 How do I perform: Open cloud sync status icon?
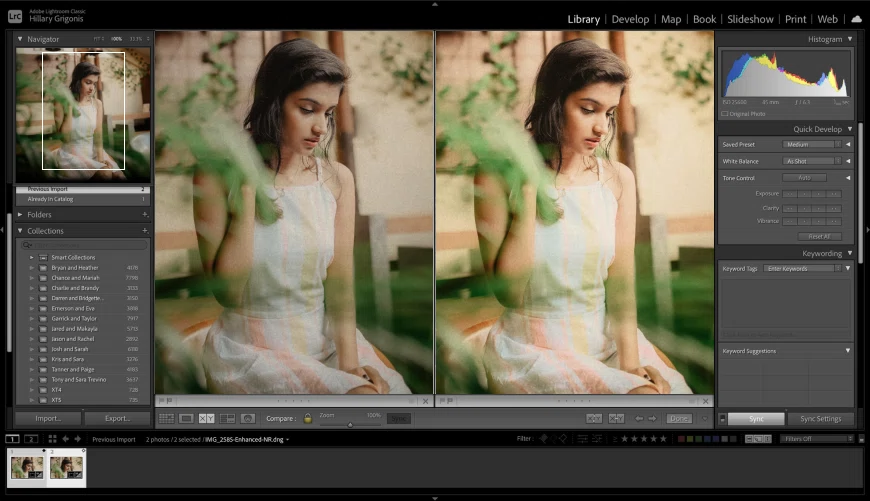pos(857,19)
